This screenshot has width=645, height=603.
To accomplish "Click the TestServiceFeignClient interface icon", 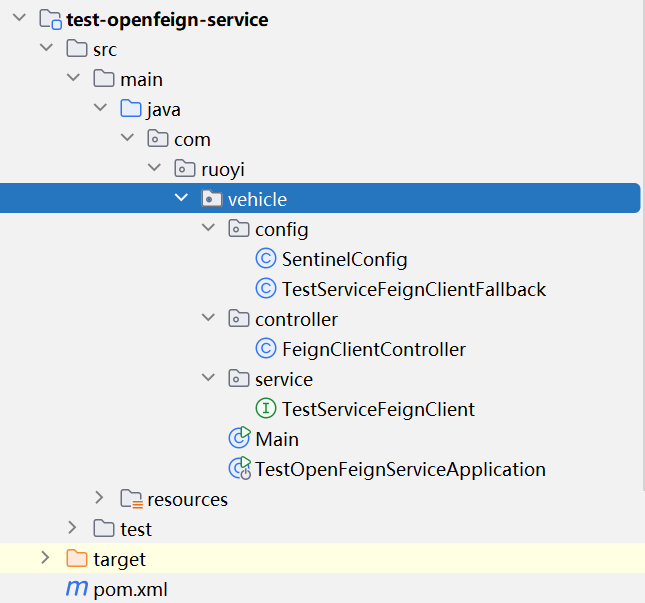I will coord(266,409).
